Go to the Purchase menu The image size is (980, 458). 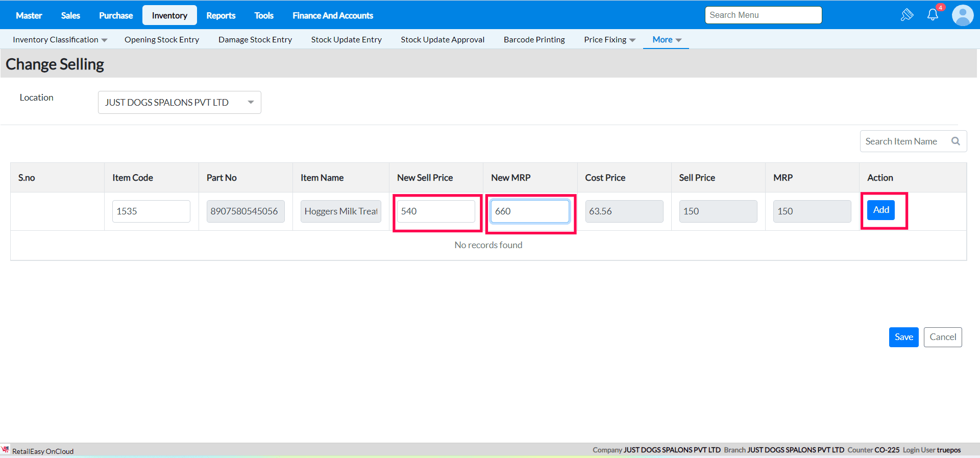(x=116, y=16)
